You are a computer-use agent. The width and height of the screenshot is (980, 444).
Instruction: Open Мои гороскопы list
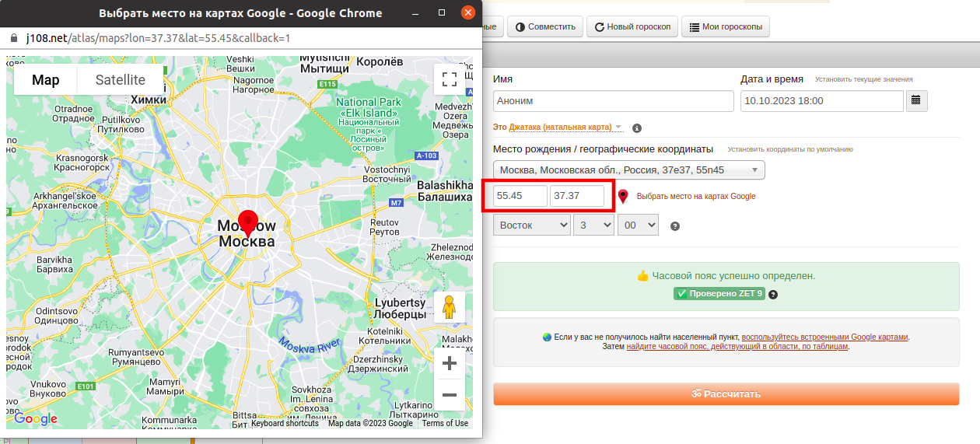[x=726, y=26]
